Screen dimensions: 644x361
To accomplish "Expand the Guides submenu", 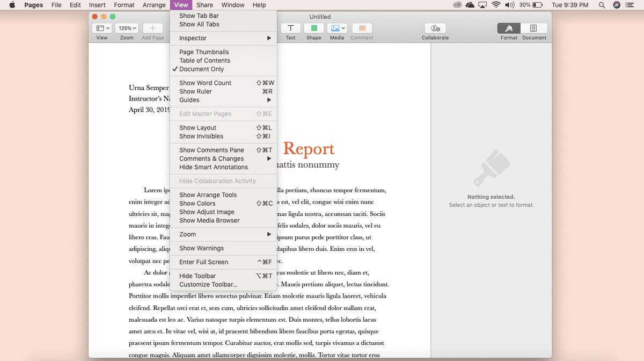I will pos(189,100).
